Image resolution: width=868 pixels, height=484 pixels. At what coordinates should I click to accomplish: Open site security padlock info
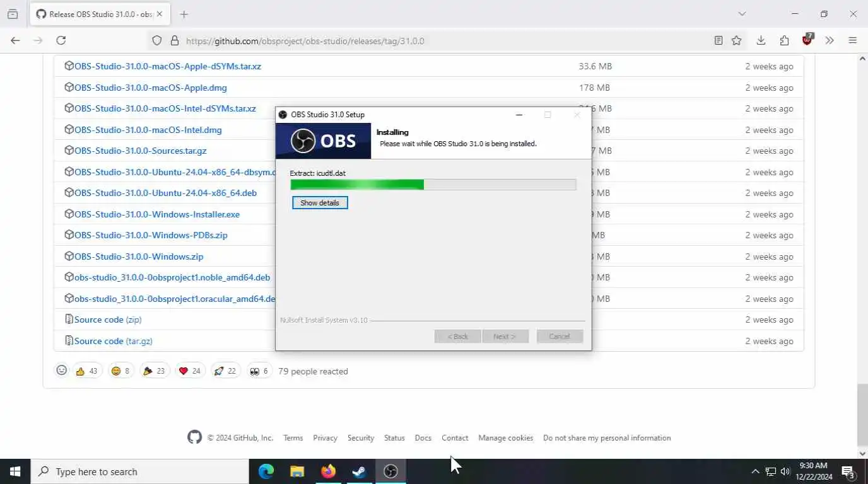(x=175, y=40)
